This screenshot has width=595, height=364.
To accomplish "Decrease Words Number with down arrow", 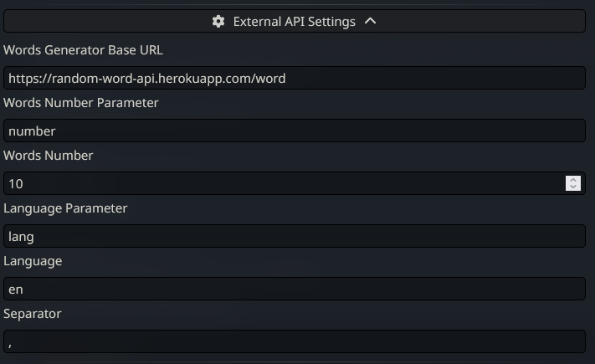I will click(x=573, y=187).
